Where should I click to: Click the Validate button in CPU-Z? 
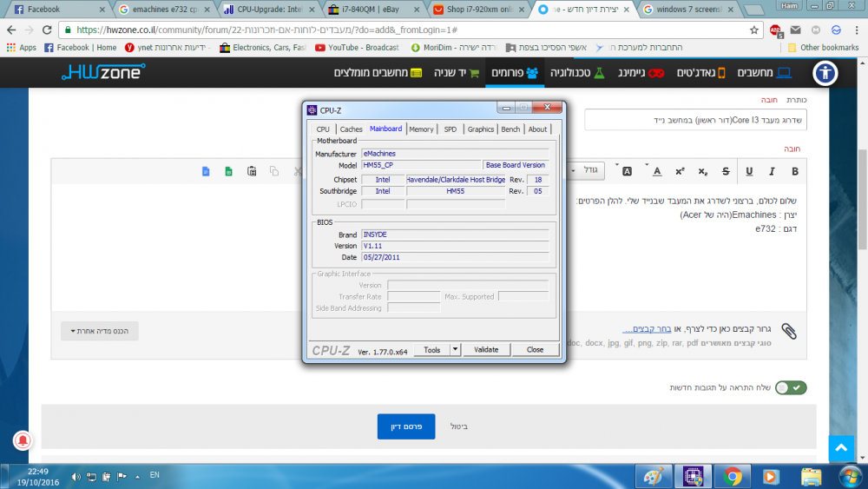point(486,350)
